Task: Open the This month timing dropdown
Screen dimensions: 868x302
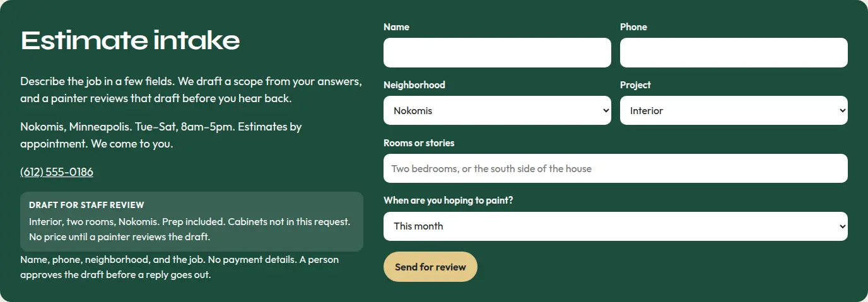Action: [616, 226]
